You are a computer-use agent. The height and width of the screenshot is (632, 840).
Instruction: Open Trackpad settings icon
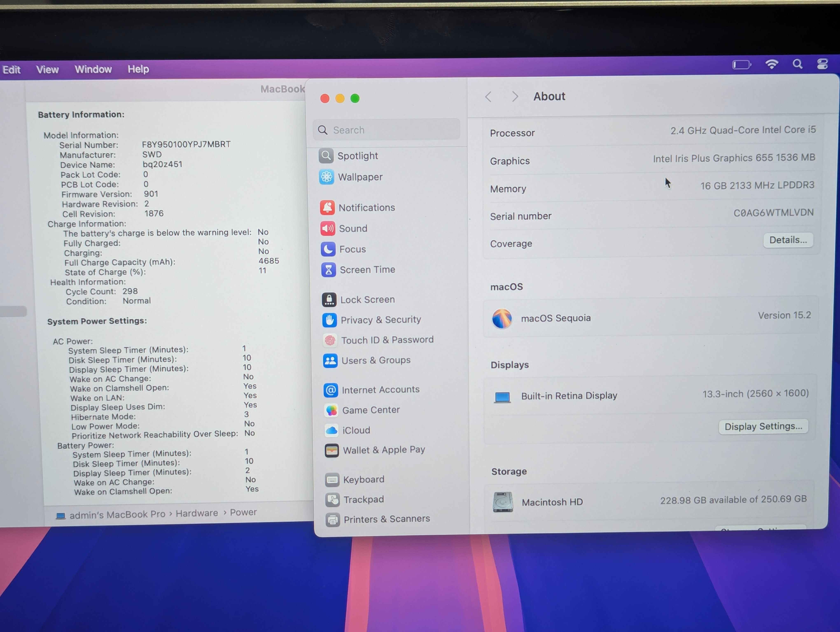333,500
